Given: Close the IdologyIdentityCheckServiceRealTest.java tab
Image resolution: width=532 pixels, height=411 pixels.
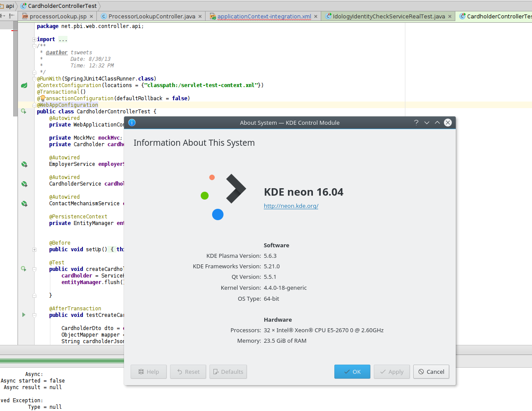Looking at the screenshot, I should point(450,17).
